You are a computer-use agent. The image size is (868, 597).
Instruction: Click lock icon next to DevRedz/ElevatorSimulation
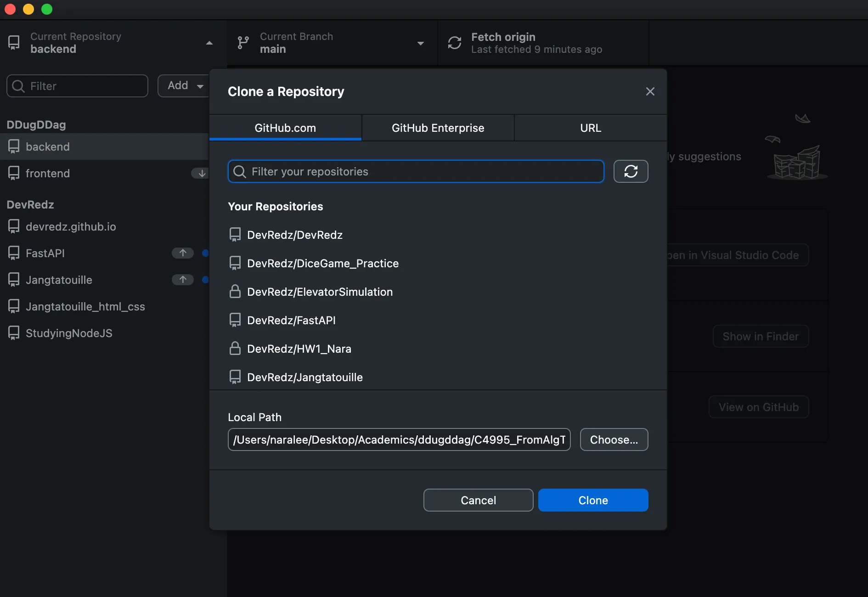coord(235,292)
